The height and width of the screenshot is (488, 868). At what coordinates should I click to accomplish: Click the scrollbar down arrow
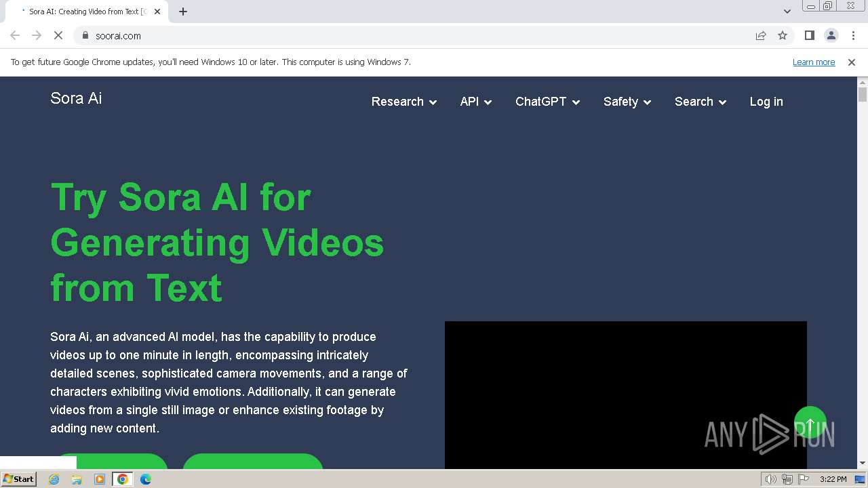click(863, 464)
